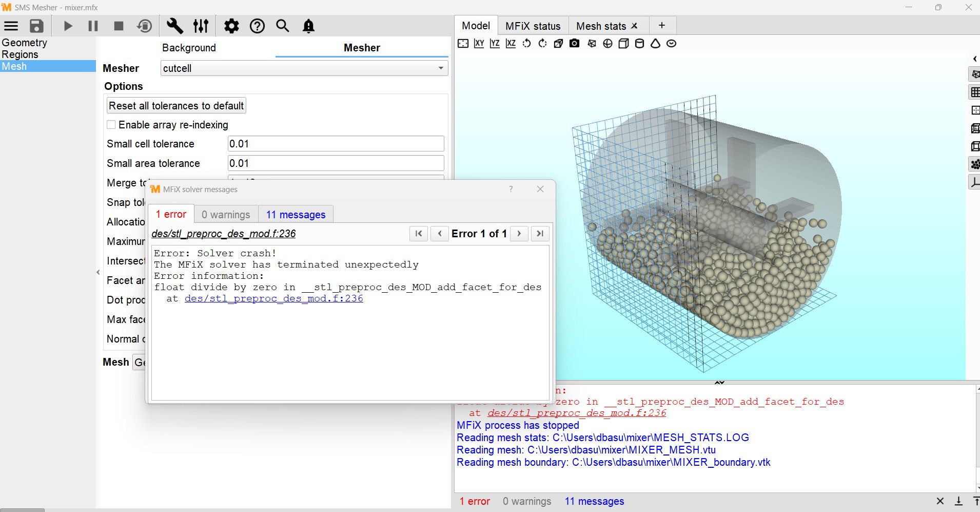This screenshot has width=980, height=512.
Task: Start the MFiX solver with play button
Action: 68,26
